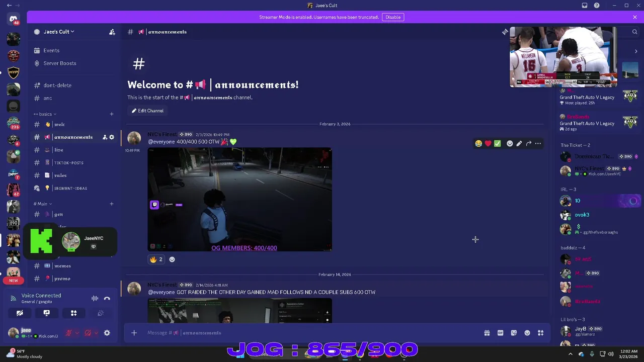This screenshot has height=362, width=644.
Task: Open search magnifier at top right
Action: point(635,32)
